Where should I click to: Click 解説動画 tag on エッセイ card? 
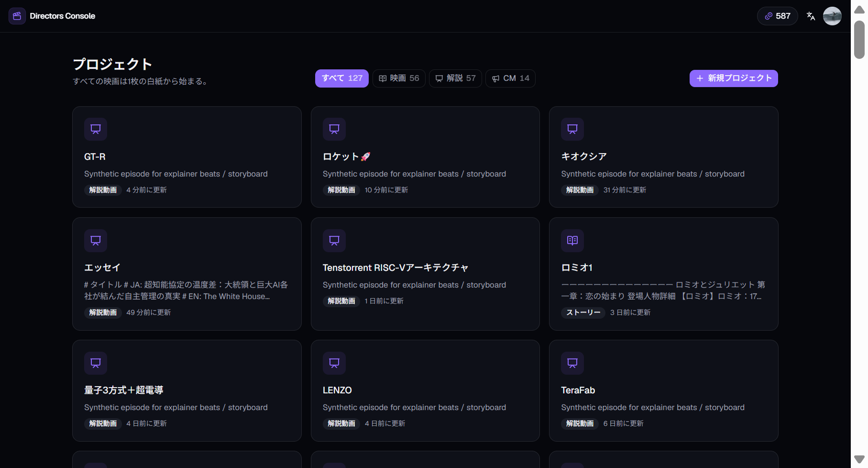click(x=103, y=313)
